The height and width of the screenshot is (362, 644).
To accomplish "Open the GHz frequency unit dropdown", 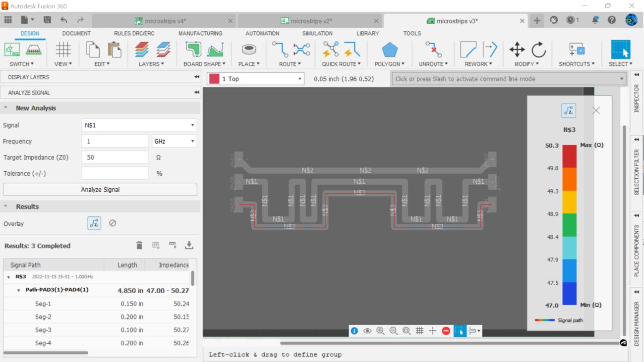I will 174,141.
